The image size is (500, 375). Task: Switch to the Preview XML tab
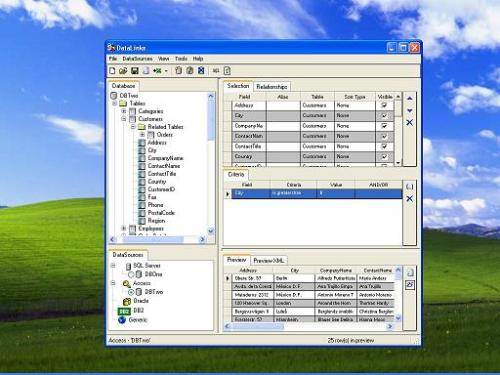[269, 260]
